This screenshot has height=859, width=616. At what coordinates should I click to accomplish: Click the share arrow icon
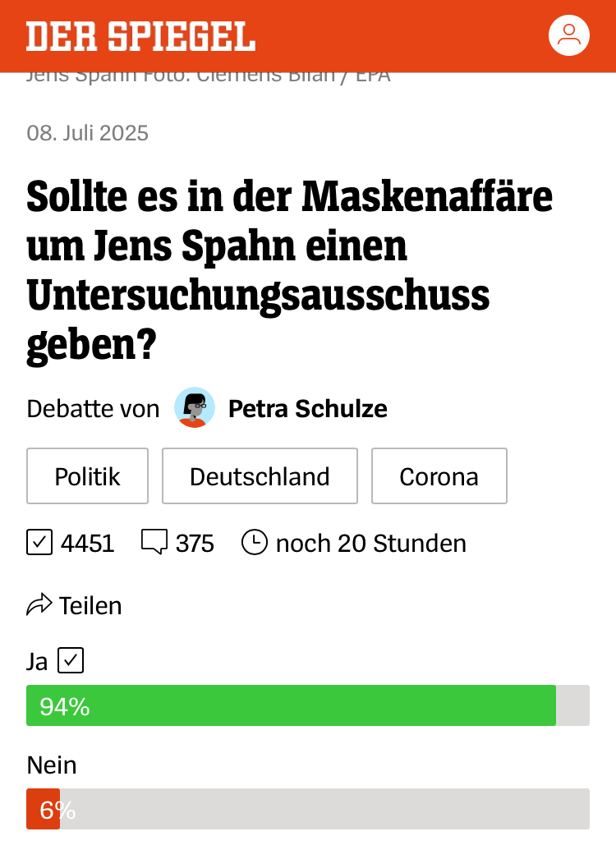coord(39,606)
